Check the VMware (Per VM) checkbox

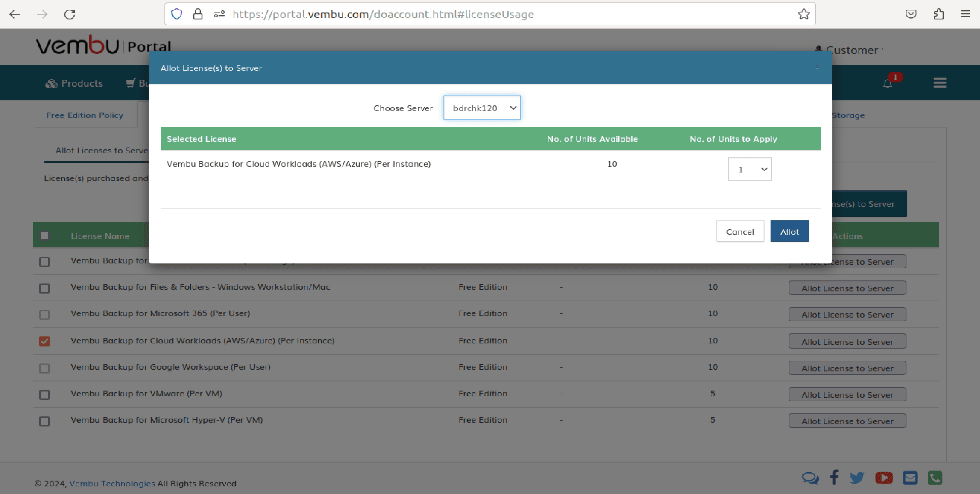[x=44, y=395]
